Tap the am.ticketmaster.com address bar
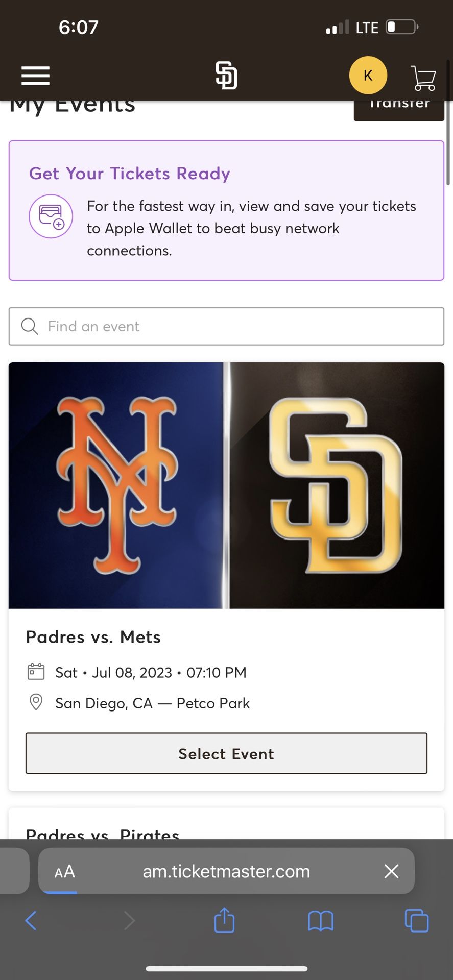453x980 pixels. 226,871
